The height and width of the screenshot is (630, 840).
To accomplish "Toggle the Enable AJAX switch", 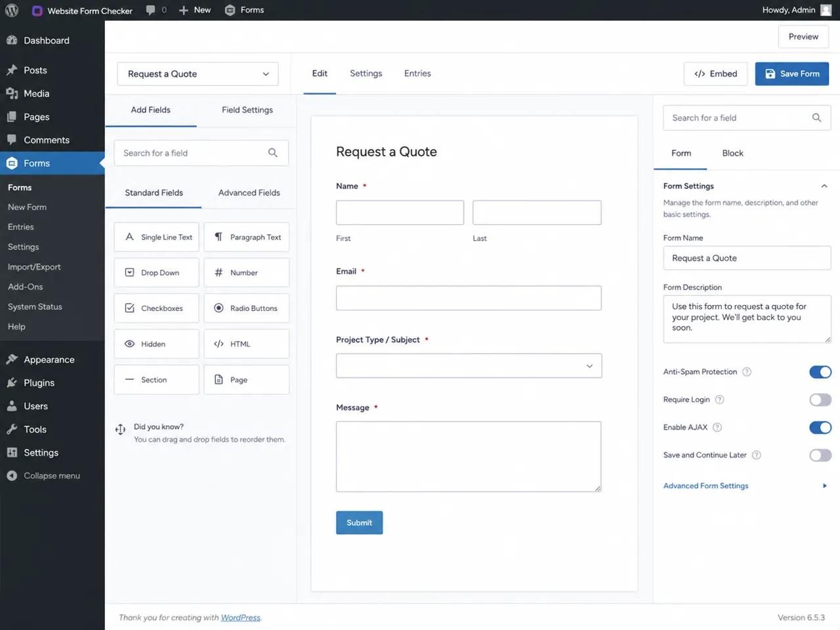I will [820, 427].
